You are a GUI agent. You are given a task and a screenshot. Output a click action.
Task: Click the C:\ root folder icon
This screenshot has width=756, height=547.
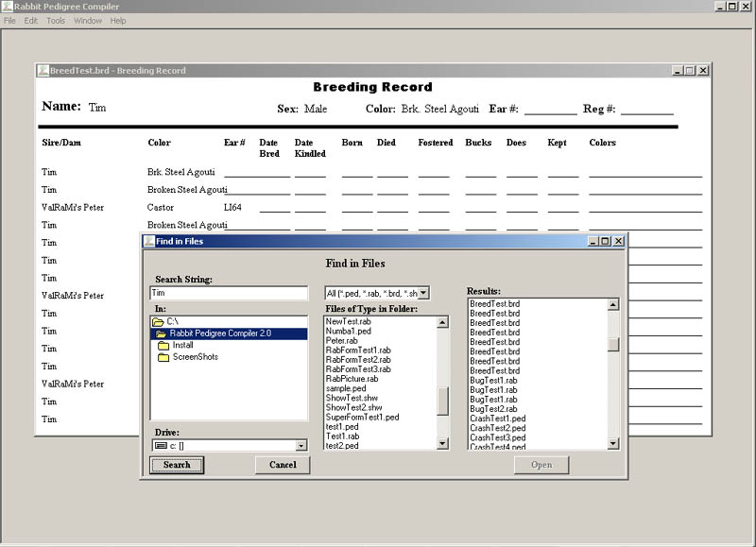pyautogui.click(x=158, y=322)
